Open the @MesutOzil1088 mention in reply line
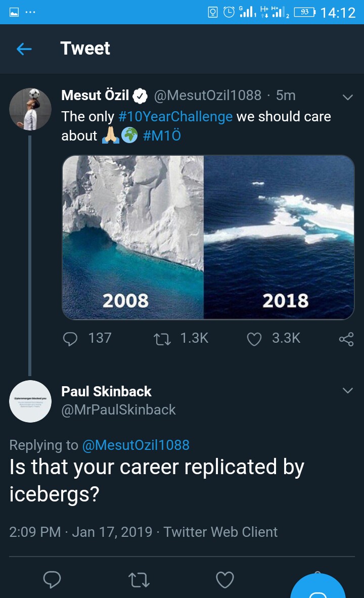Screen dimensions: 364x598 [x=135, y=445]
